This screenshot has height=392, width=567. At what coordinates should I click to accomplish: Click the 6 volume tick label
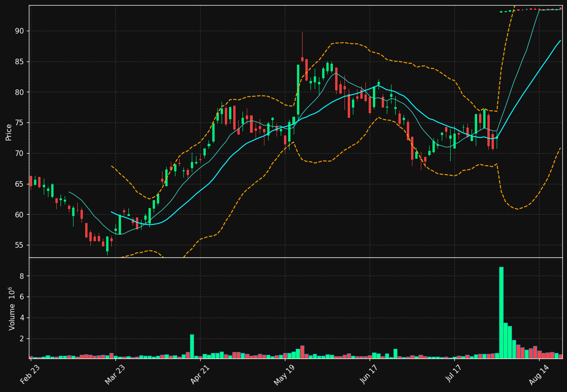click(x=21, y=297)
